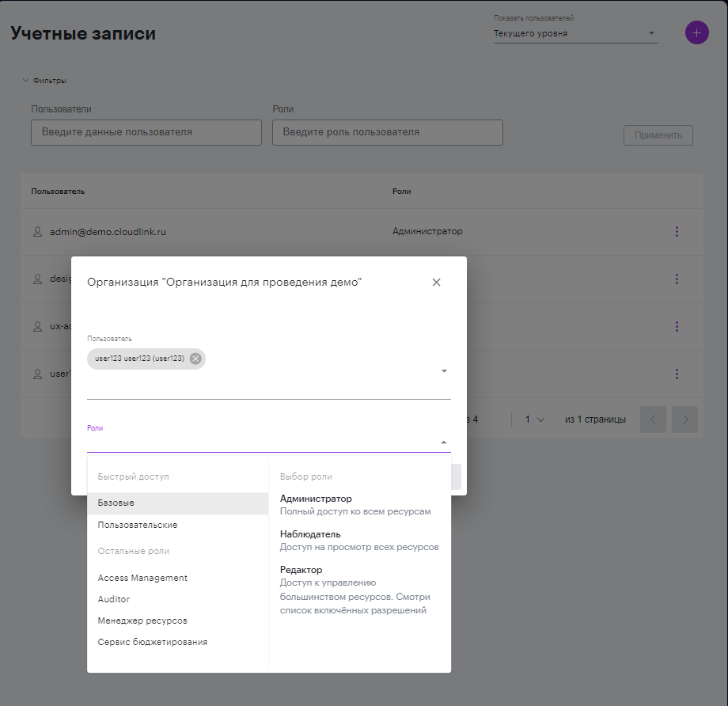Go to the next page arrow
This screenshot has width=728, height=706.
click(x=684, y=419)
